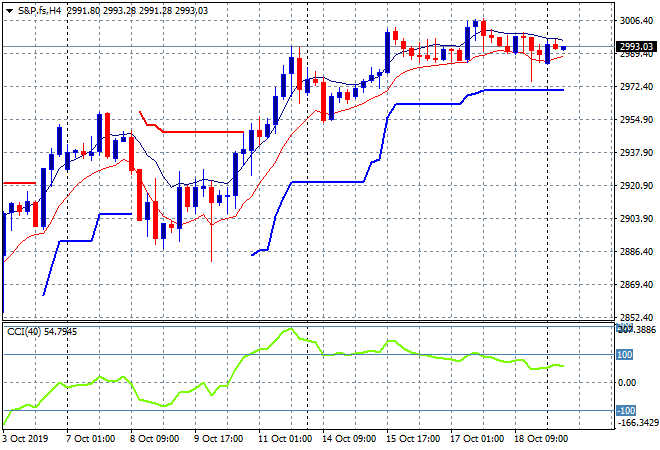Click the S&P.fs,H4 symbol label

[40, 11]
